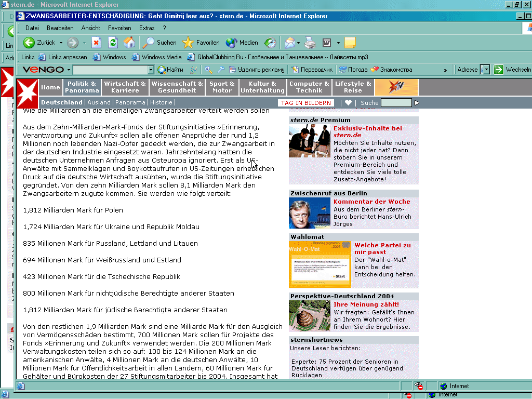532x399 pixels.
Task: Open the Favoriten menu in the menu bar
Action: [x=119, y=28]
